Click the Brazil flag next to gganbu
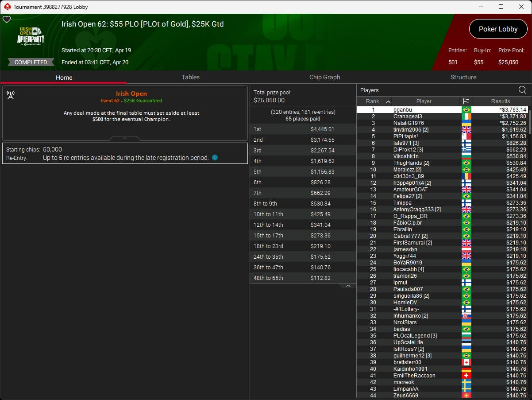The image size is (532, 400). click(x=466, y=110)
